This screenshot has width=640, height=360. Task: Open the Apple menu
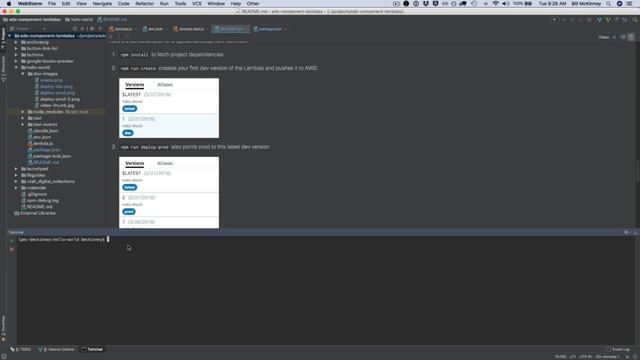point(9,4)
